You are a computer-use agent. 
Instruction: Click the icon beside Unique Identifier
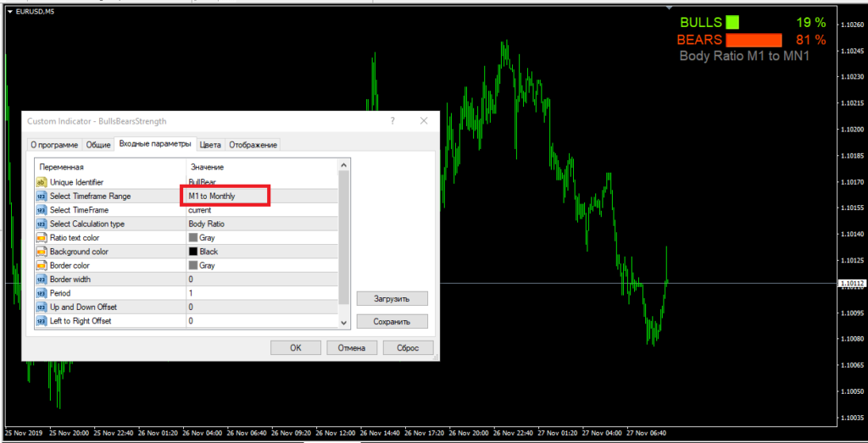pos(41,182)
